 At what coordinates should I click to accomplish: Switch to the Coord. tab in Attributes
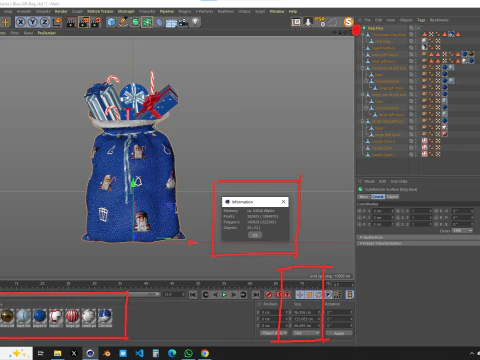(378, 197)
